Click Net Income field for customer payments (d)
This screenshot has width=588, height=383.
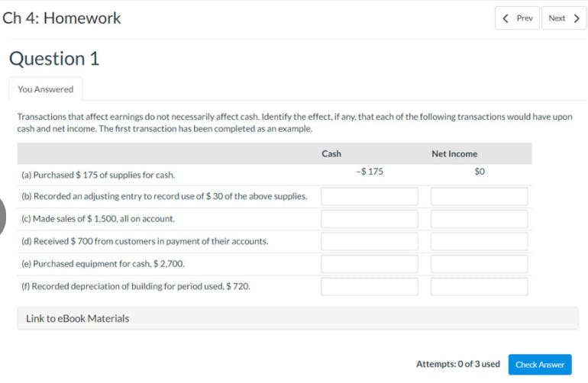[x=479, y=241]
